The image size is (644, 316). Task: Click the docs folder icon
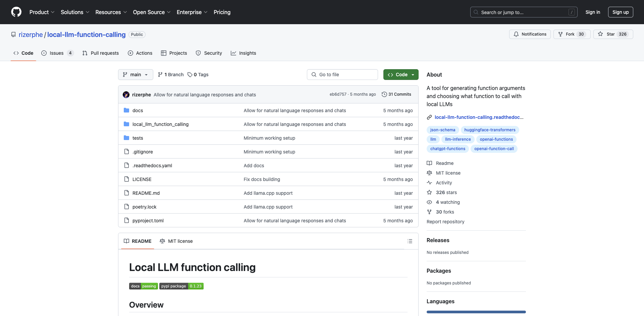coord(126,110)
